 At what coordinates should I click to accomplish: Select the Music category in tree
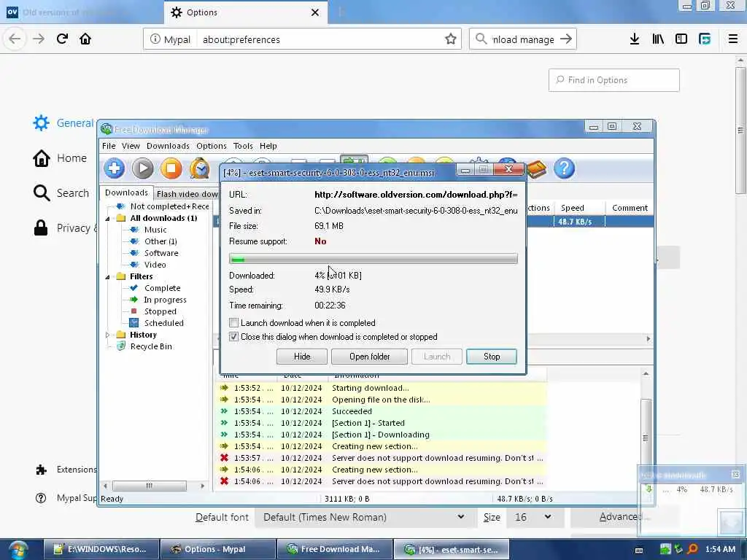click(x=155, y=230)
